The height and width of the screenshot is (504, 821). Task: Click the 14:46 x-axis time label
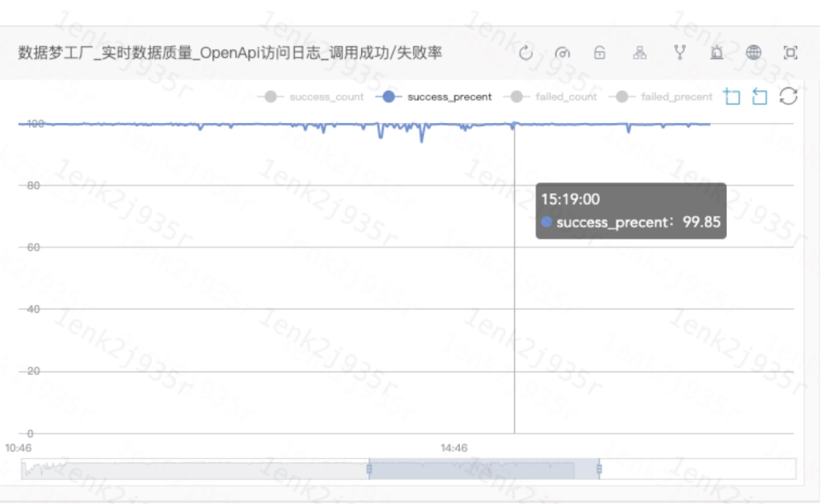click(x=454, y=448)
